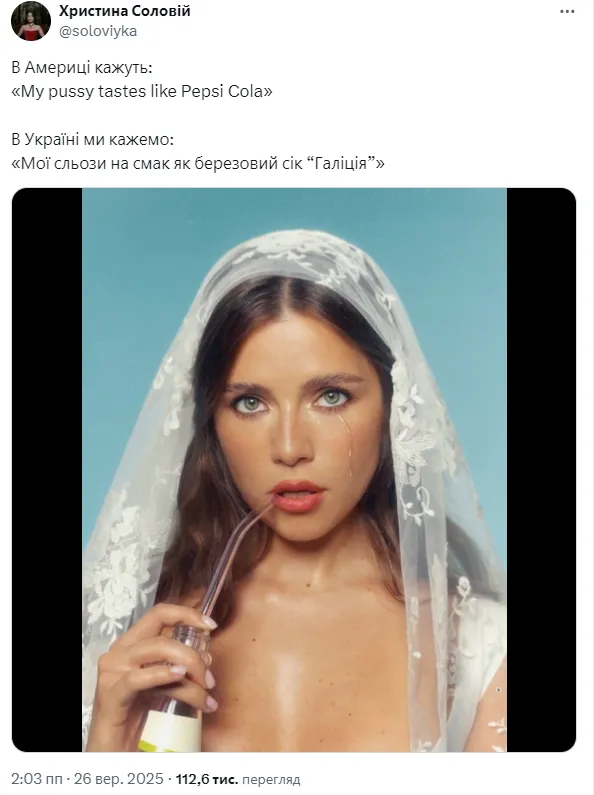Viewport: 594px width, 795px height.
Task: Open the 112,6 тис. view count
Action: point(207,779)
